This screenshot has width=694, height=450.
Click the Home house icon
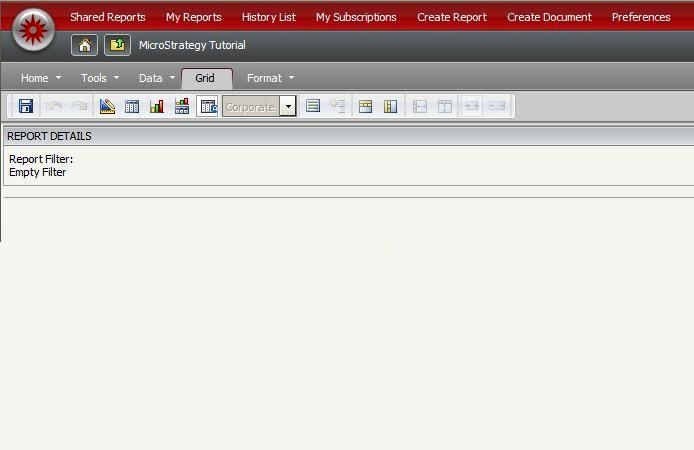pyautogui.click(x=84, y=45)
